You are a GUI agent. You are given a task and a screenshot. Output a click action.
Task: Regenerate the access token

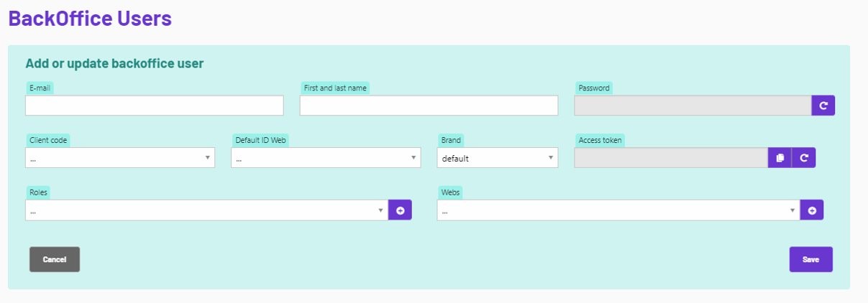[x=804, y=157]
